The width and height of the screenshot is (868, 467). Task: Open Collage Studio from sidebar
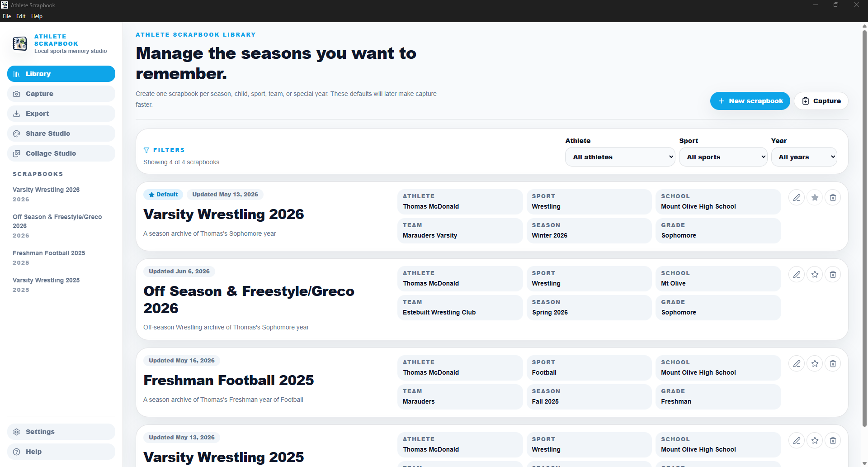coord(61,153)
